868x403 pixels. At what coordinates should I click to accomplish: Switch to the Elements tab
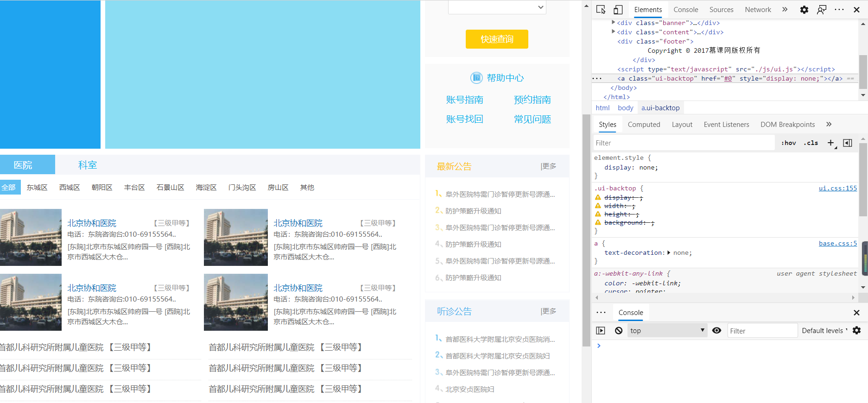click(x=648, y=10)
